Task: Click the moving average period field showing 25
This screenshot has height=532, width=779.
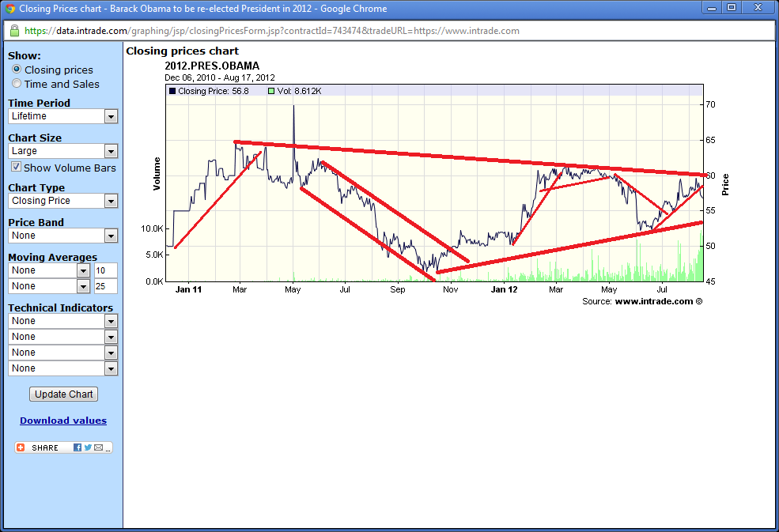Action: (105, 286)
